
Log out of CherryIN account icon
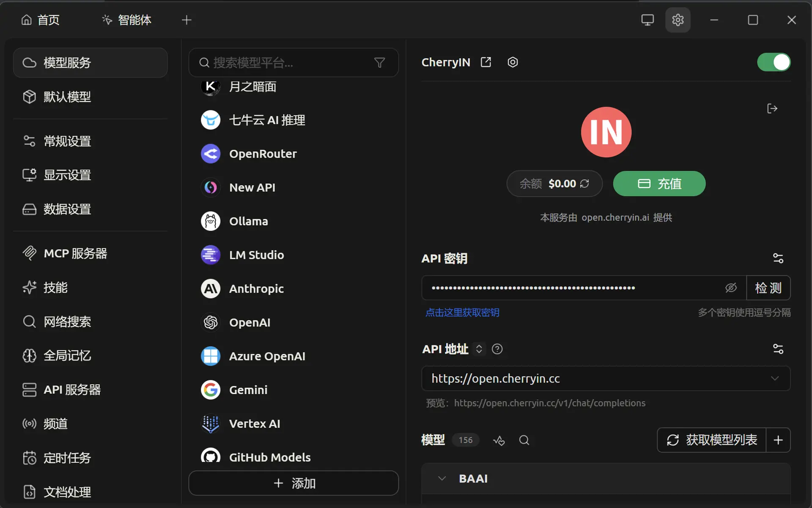click(772, 109)
